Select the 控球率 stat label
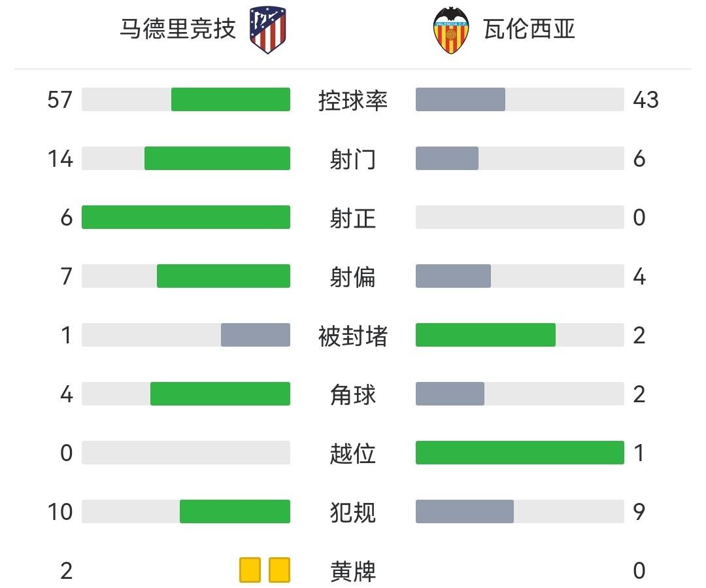 click(353, 100)
